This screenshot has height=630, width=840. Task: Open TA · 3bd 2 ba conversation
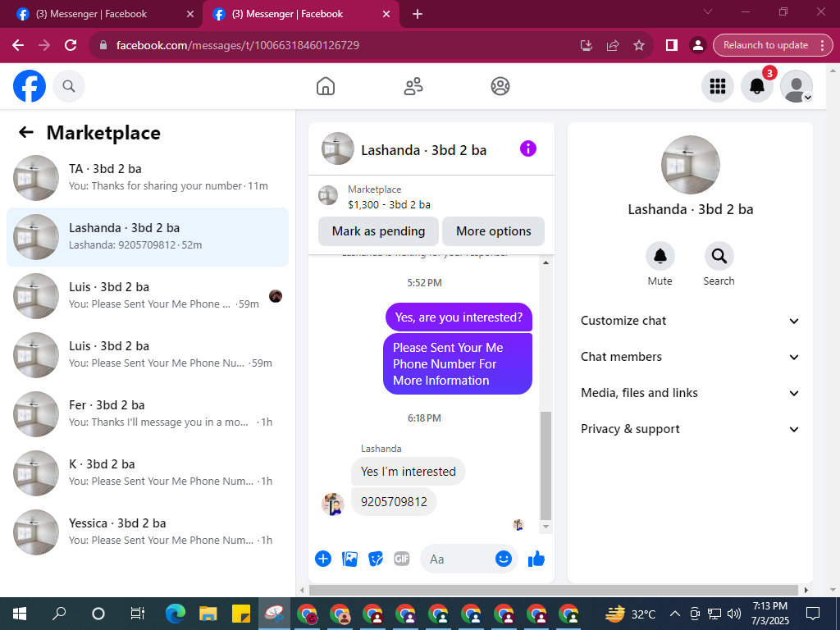[x=148, y=178]
